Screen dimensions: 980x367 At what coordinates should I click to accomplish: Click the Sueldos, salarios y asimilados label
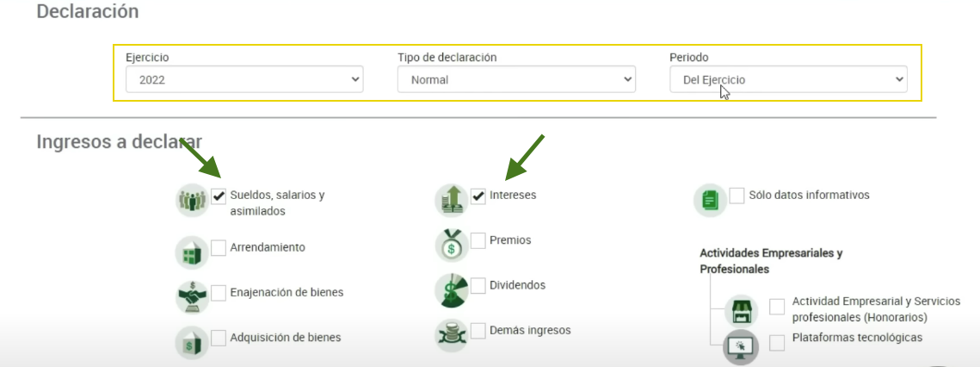tap(278, 203)
